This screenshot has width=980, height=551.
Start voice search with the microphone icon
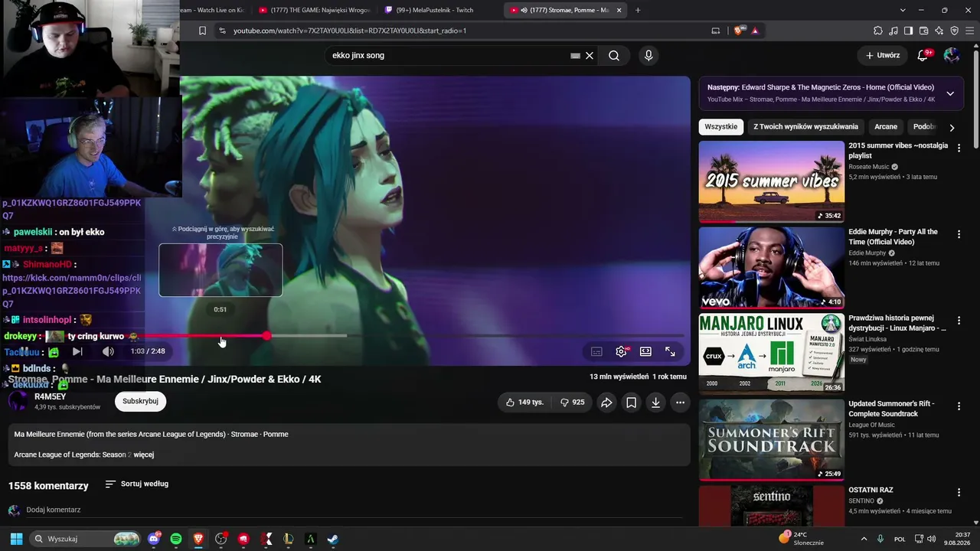(648, 55)
